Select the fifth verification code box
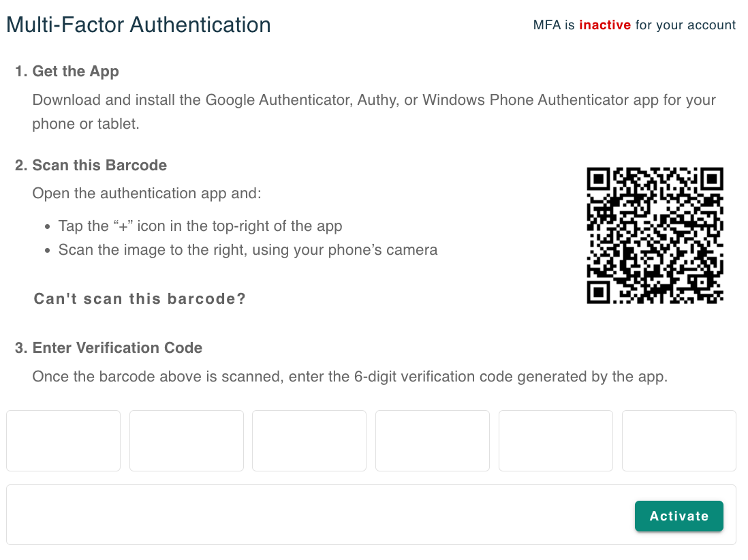This screenshot has width=748, height=560. click(555, 440)
